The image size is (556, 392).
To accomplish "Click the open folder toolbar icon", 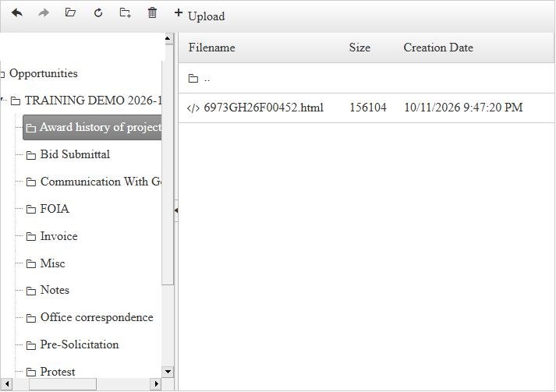I will 70,12.
